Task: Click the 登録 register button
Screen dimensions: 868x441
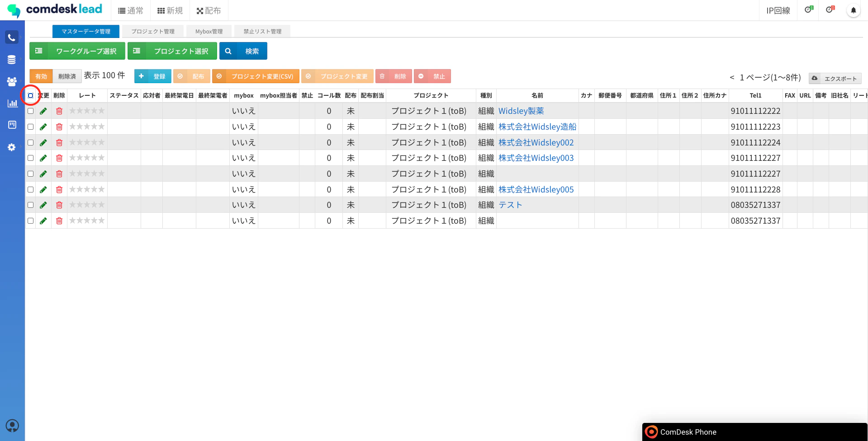Action: pyautogui.click(x=153, y=76)
